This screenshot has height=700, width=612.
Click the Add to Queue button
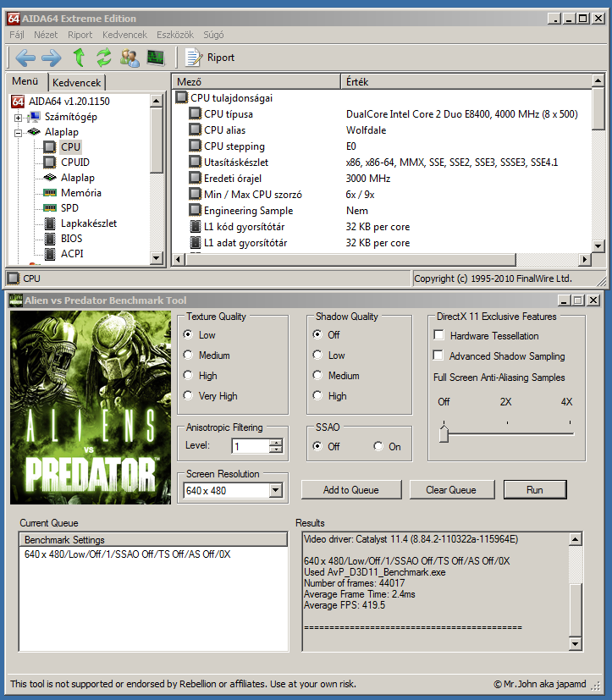click(x=350, y=490)
